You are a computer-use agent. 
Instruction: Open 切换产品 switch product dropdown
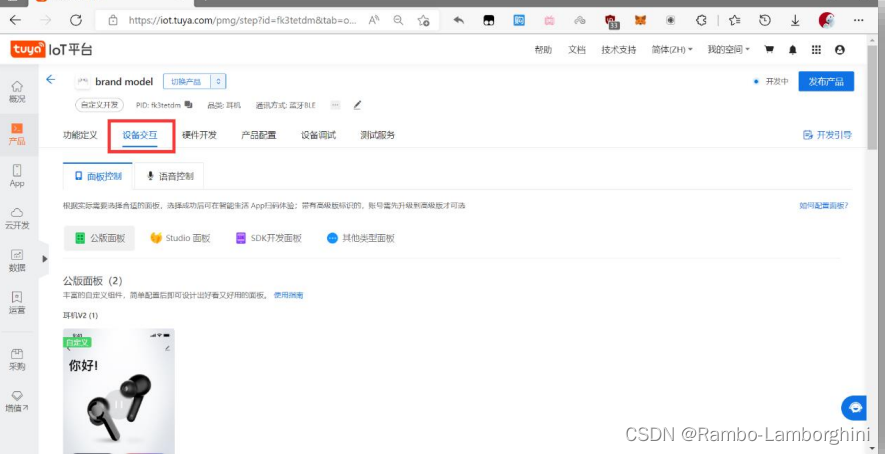click(x=195, y=81)
